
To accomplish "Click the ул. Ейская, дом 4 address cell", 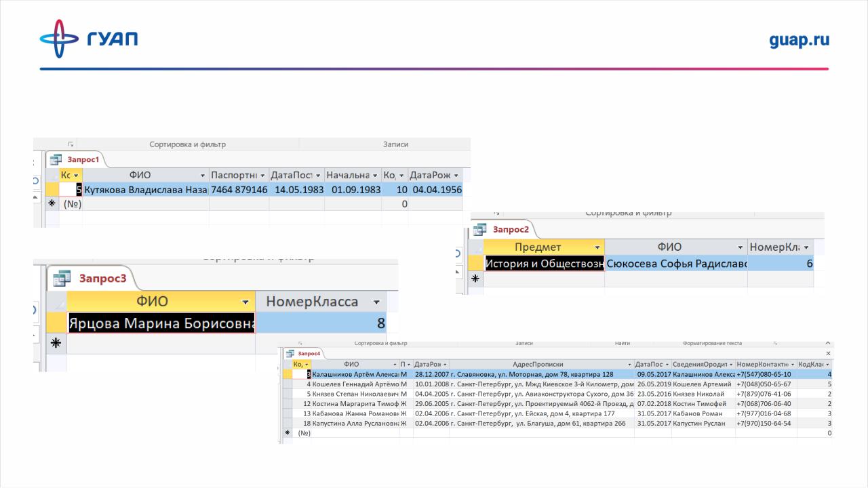I will [x=541, y=413].
